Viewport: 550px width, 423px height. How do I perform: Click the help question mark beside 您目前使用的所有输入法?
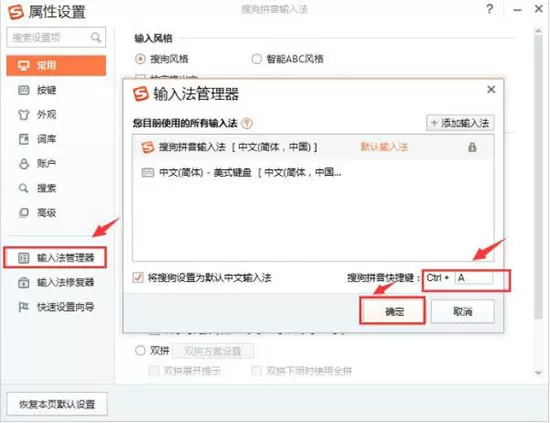(247, 123)
